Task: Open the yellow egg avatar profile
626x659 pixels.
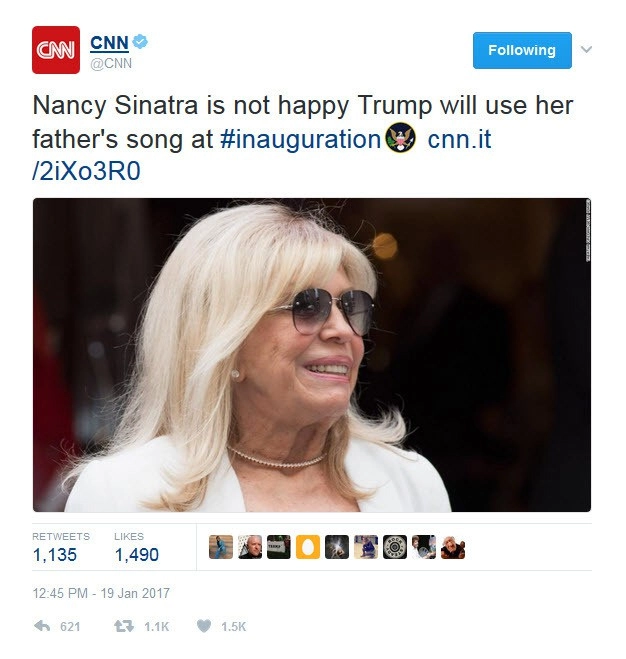Action: coord(307,547)
